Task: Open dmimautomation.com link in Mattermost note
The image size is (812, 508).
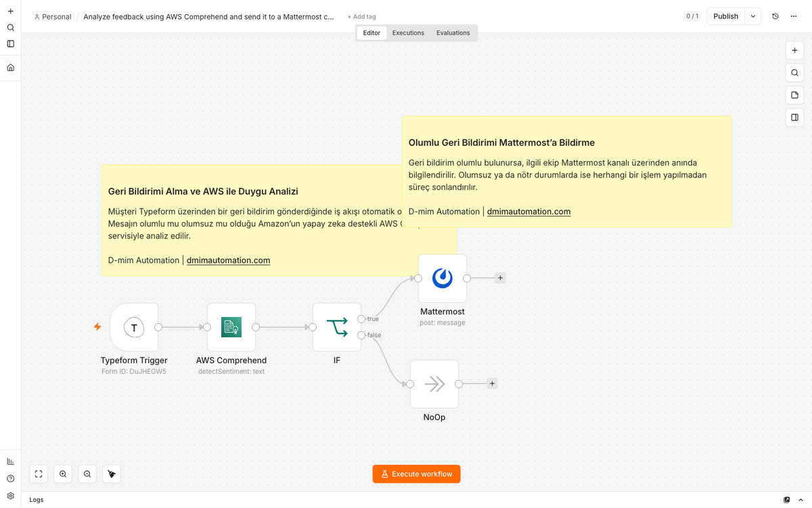Action: click(528, 211)
